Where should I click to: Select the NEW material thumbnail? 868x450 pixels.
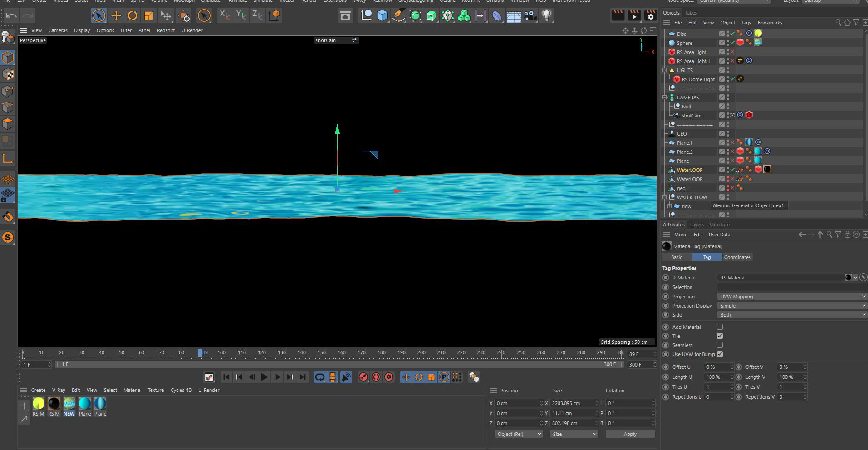[x=69, y=404]
